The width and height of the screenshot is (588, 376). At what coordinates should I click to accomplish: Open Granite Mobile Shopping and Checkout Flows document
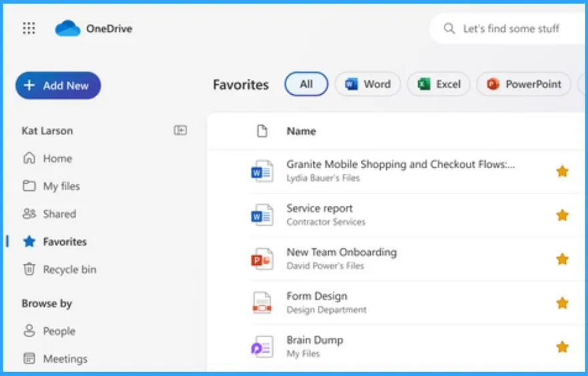(x=400, y=164)
